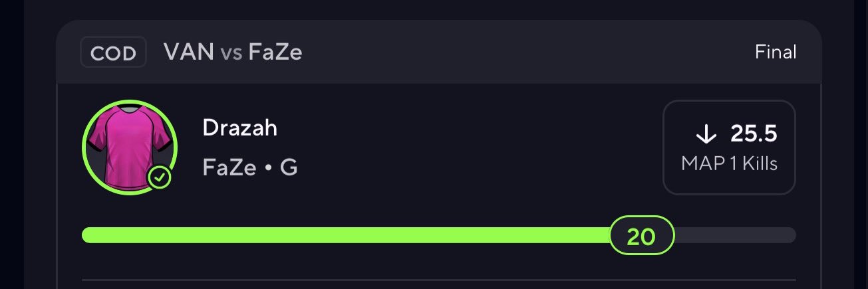Tap the pink jersey avatar
868x289 pixels.
click(130, 147)
